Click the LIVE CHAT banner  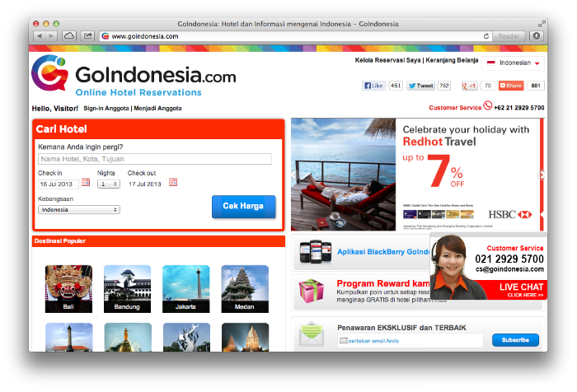[515, 289]
